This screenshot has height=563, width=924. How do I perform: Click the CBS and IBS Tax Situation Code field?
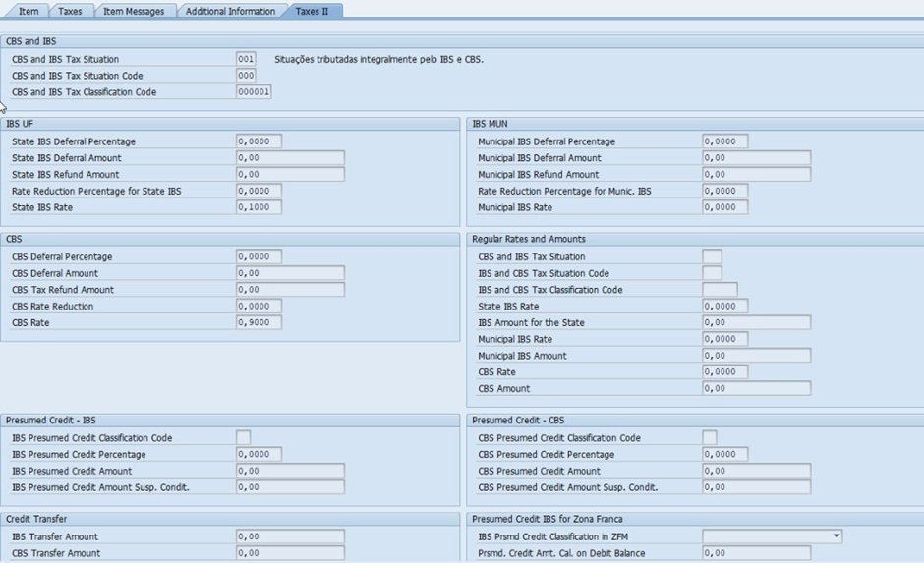(x=246, y=76)
